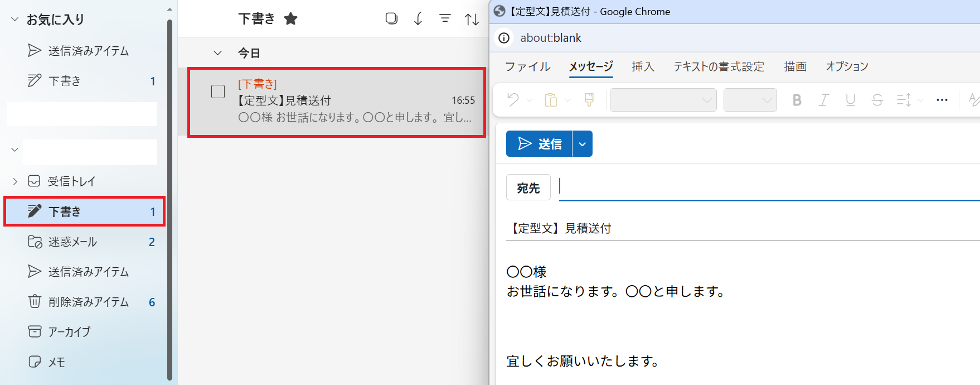Toggle strikethrough formatting
Screen dimensions: 980x385
(x=877, y=100)
